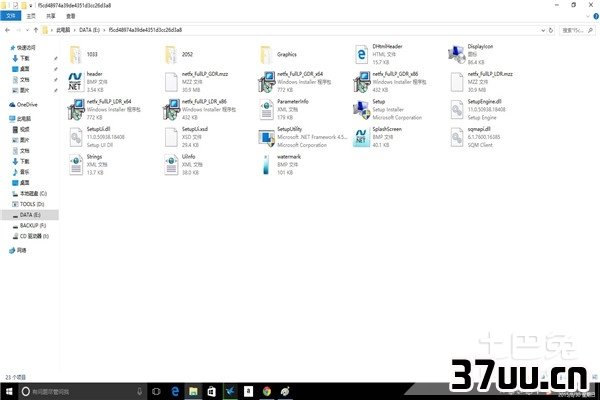This screenshot has height=400, width=600.
Task: Click the Cortana search box on taskbar
Action: (82, 391)
